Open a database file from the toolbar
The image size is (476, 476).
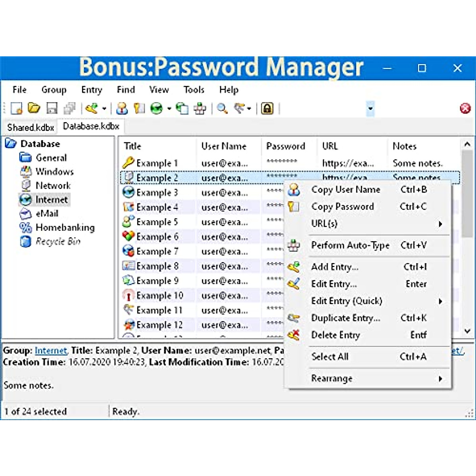(34, 108)
